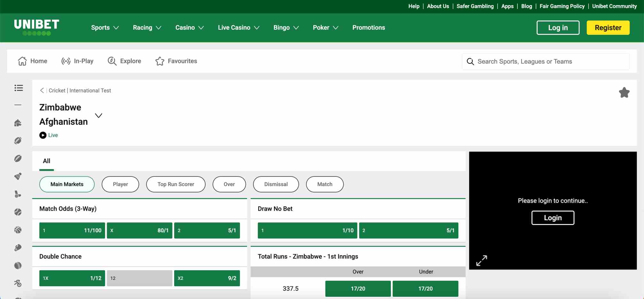Open the A-Z sports list icon

coord(19,88)
